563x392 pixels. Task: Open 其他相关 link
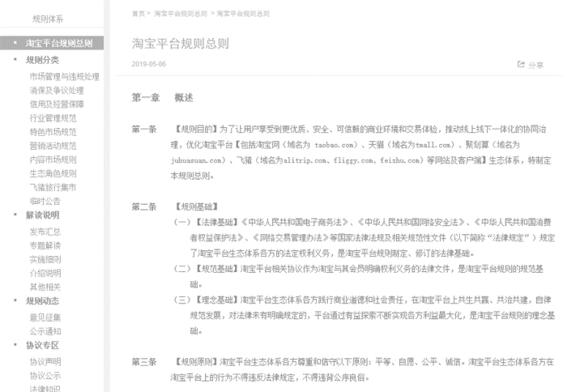45,287
